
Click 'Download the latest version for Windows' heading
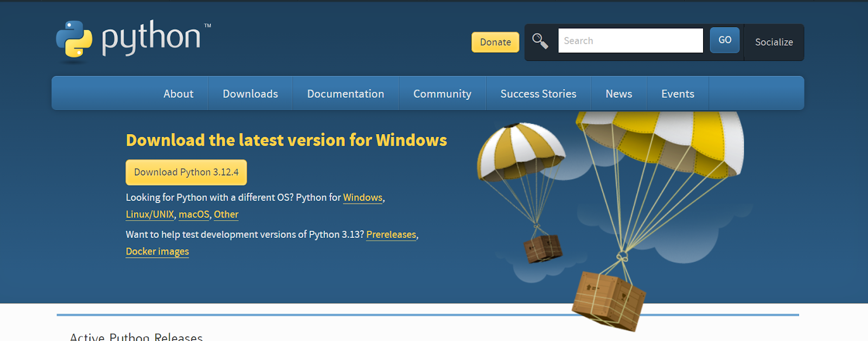point(286,140)
